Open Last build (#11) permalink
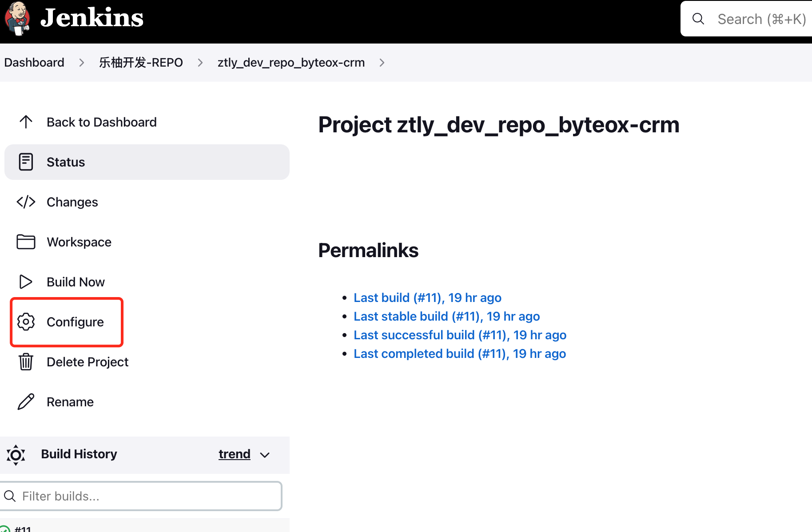The height and width of the screenshot is (532, 812). tap(427, 298)
